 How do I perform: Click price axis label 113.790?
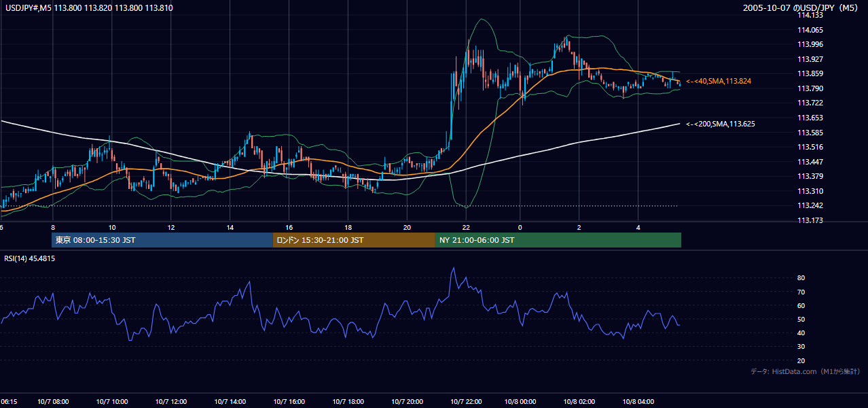[810, 88]
